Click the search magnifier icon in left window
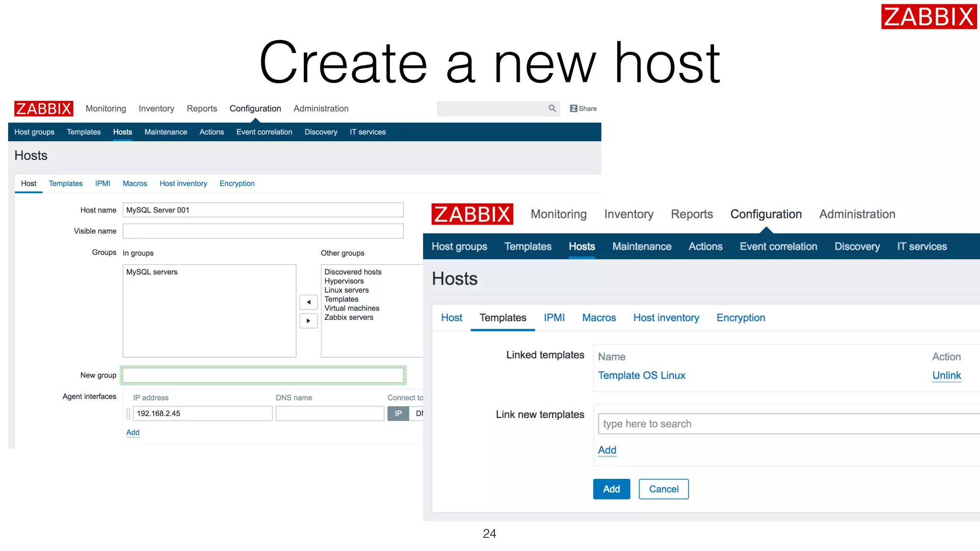This screenshot has height=551, width=980. (x=552, y=109)
